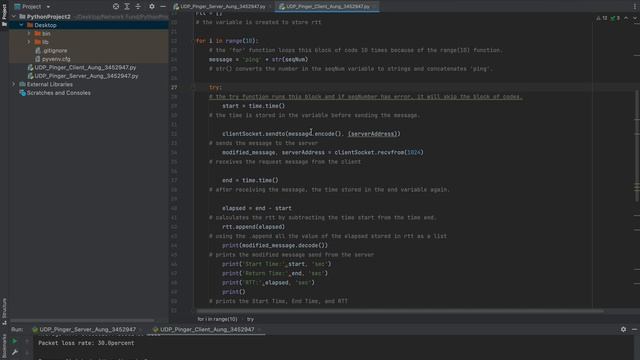Collapse all in the Project tool window

pyautogui.click(x=138, y=7)
